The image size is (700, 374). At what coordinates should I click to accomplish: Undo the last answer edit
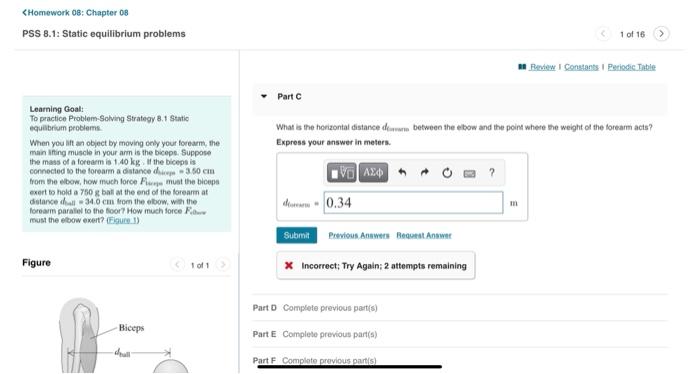point(402,172)
